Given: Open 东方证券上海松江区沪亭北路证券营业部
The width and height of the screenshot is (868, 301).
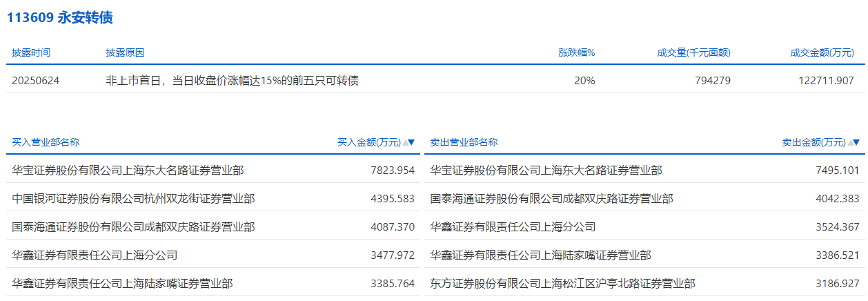Looking at the screenshot, I should (562, 284).
